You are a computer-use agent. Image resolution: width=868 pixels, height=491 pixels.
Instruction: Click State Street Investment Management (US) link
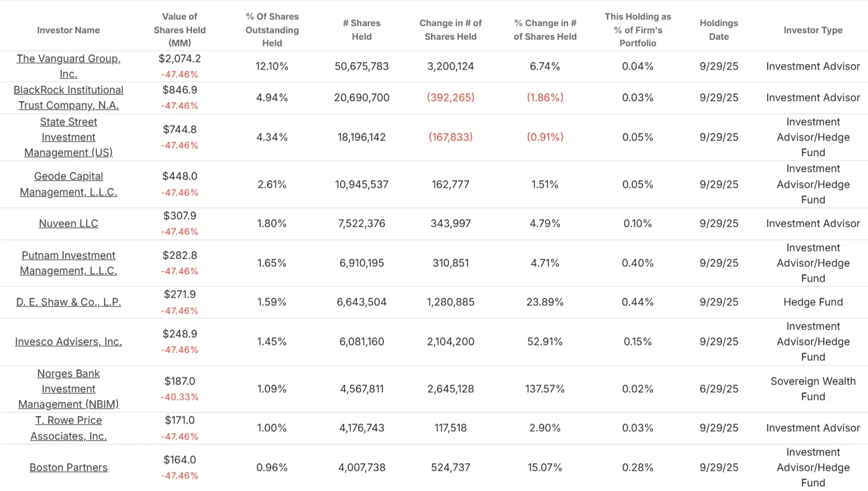[68, 137]
